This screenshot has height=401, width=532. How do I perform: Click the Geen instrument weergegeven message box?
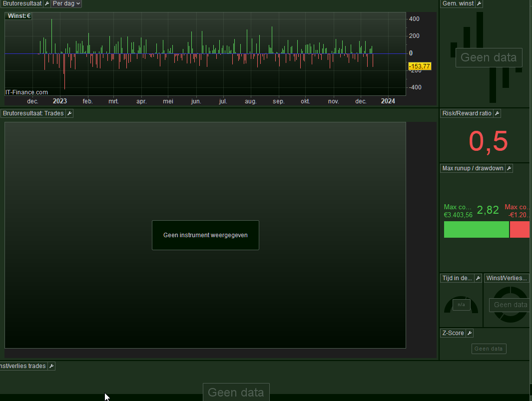(205, 235)
